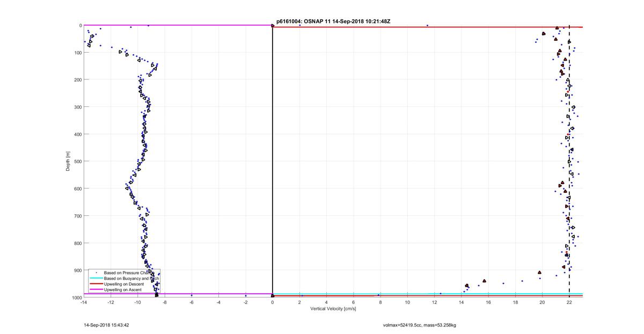Click the cyan legend line swatch

coord(96,279)
